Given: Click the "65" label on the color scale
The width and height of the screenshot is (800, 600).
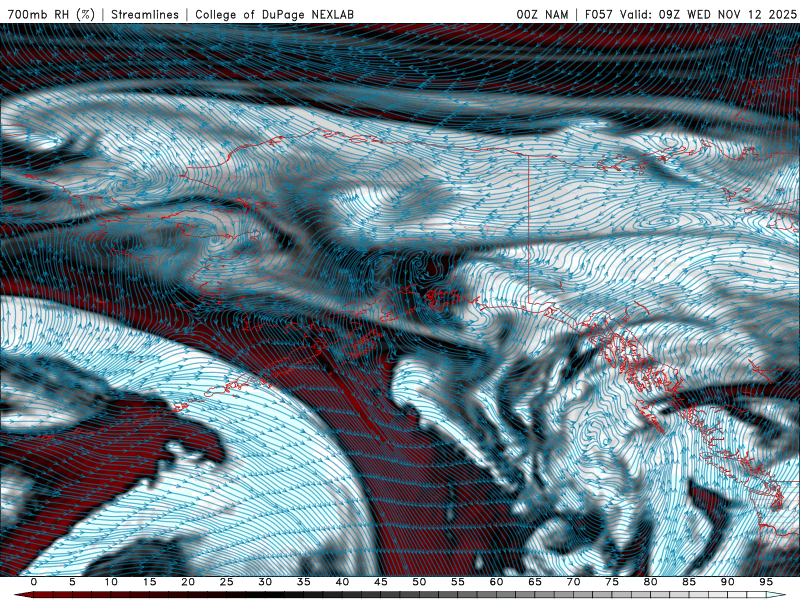Looking at the screenshot, I should click(x=535, y=582).
